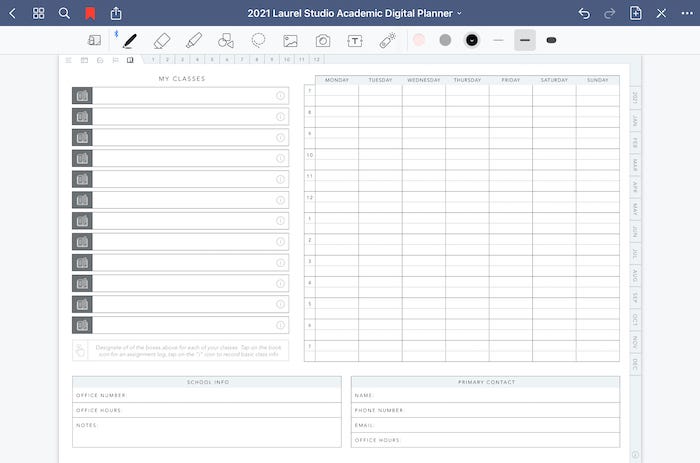Click the Email field in Primary Contact

pos(485,425)
